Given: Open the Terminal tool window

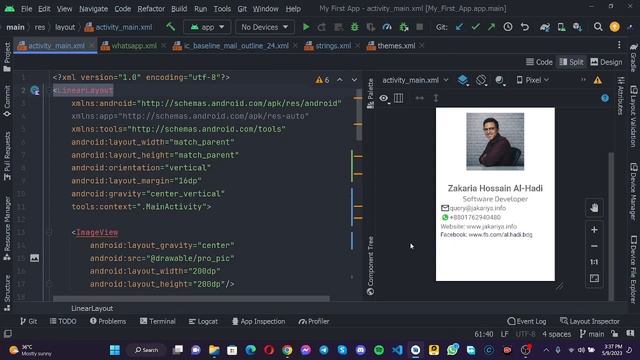Looking at the screenshot, I should 158,321.
